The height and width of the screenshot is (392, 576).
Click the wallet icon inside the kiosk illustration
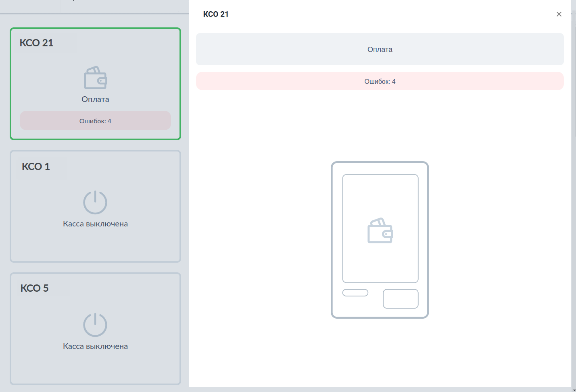(x=380, y=231)
